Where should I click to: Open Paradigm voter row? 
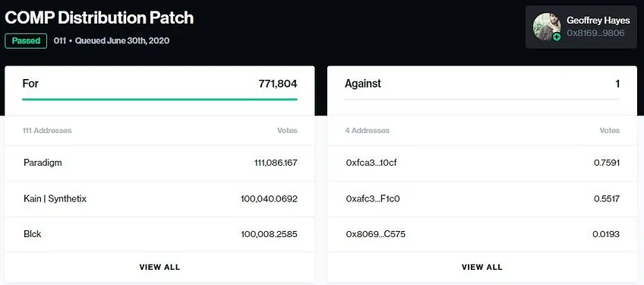point(159,163)
